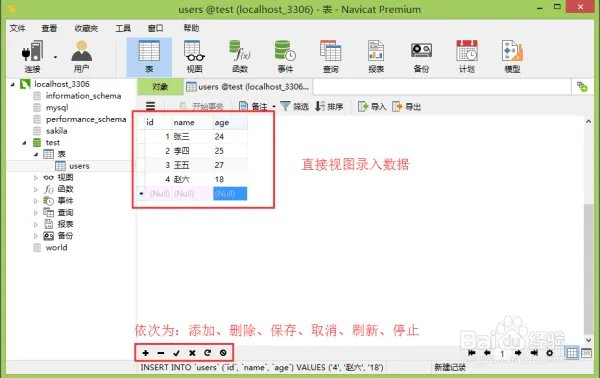This screenshot has height=378, width=600.
Task: Go to the next page of records
Action: click(x=518, y=353)
